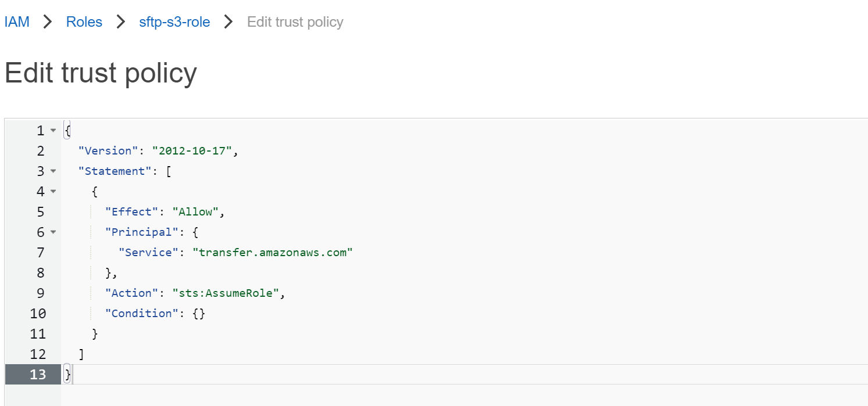The image size is (868, 406).
Task: Collapse the Principal block fold on line 6
Action: tap(53, 232)
